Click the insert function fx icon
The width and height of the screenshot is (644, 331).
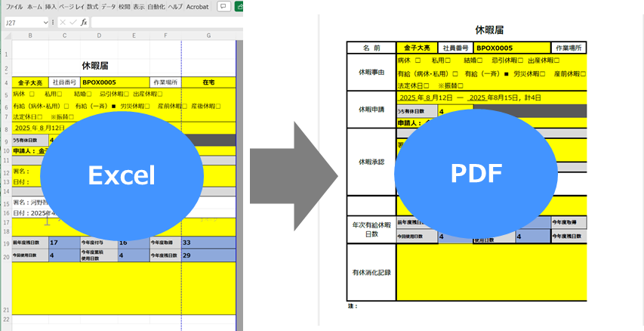(x=83, y=23)
